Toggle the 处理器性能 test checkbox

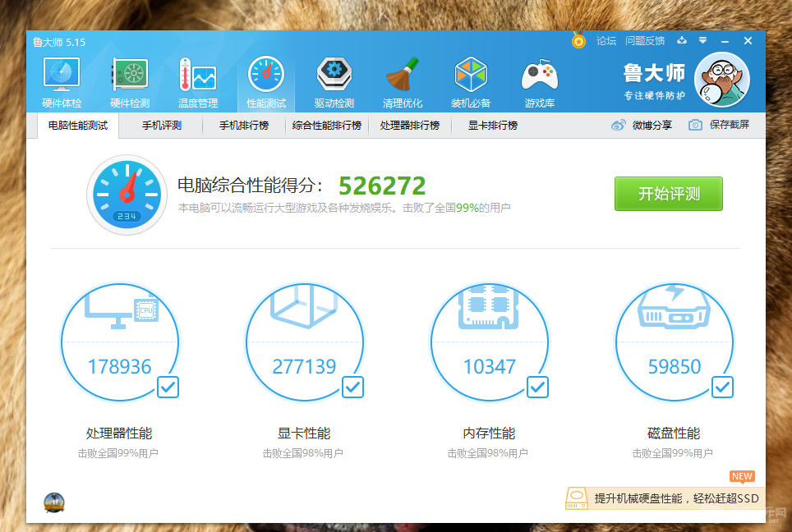tap(168, 388)
